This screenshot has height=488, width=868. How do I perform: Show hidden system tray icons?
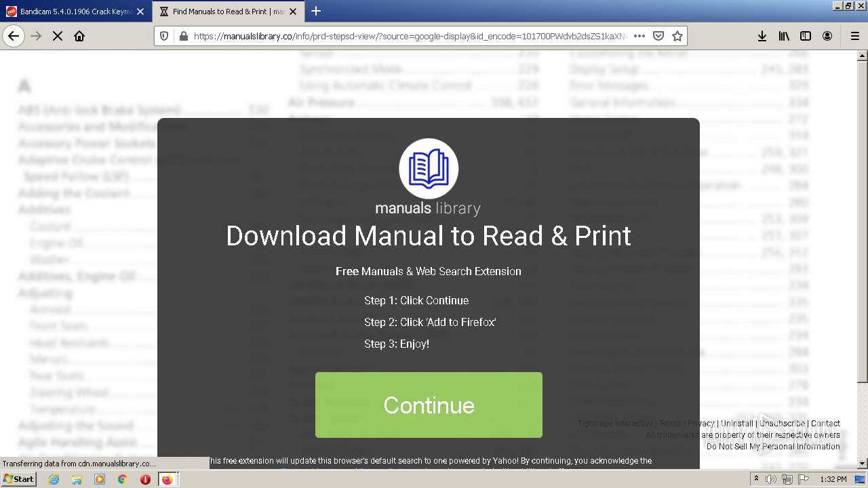[756, 479]
